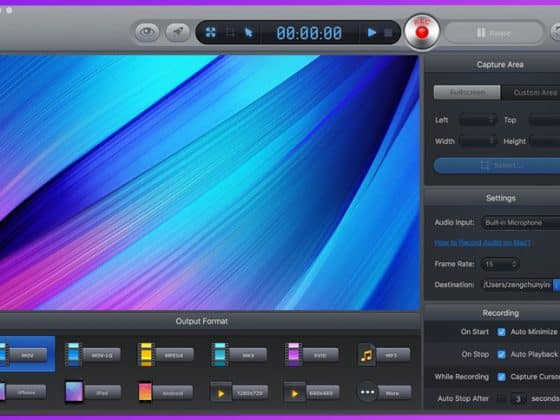
Task: Open the Frame Rate dropdown
Action: [x=500, y=264]
